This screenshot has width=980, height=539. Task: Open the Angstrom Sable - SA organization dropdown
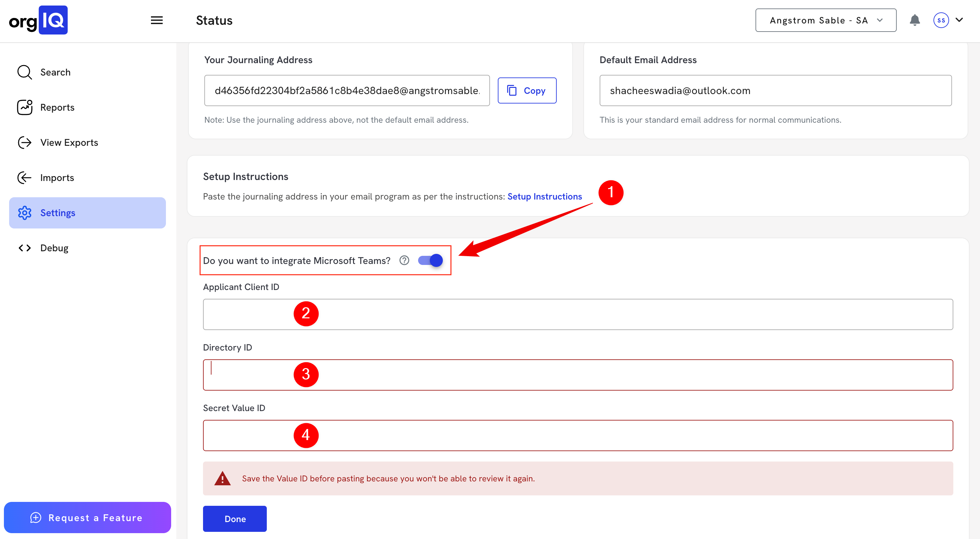(825, 20)
